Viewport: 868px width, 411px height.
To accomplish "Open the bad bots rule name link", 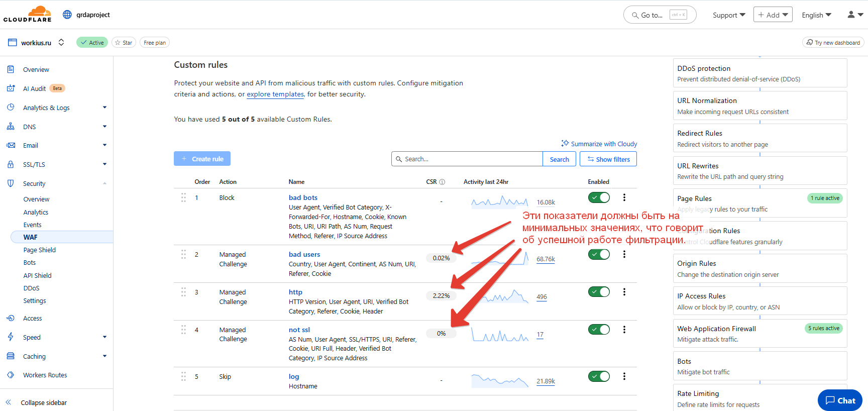I will [303, 197].
